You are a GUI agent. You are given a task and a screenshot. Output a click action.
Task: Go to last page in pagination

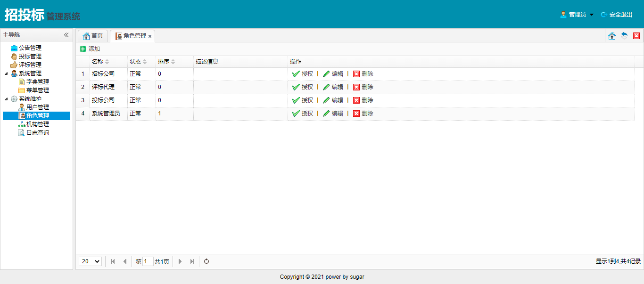coord(192,261)
